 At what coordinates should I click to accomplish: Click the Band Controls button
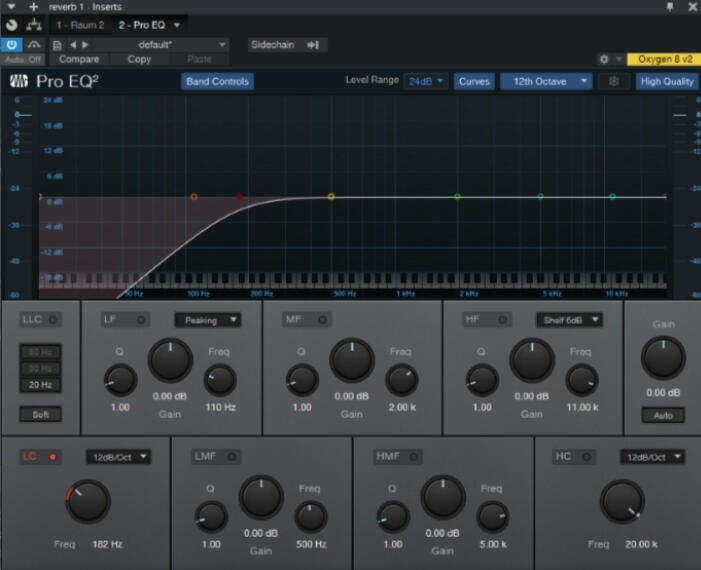coord(217,81)
